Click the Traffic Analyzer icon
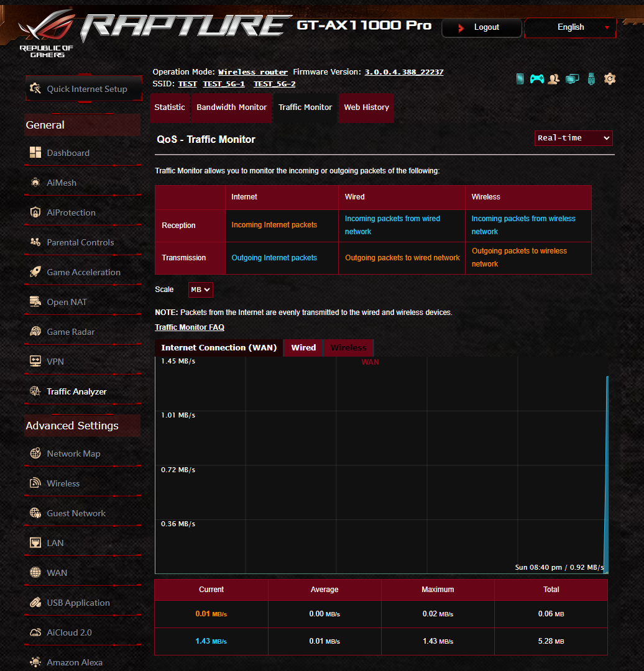The image size is (644, 671). pyautogui.click(x=35, y=391)
